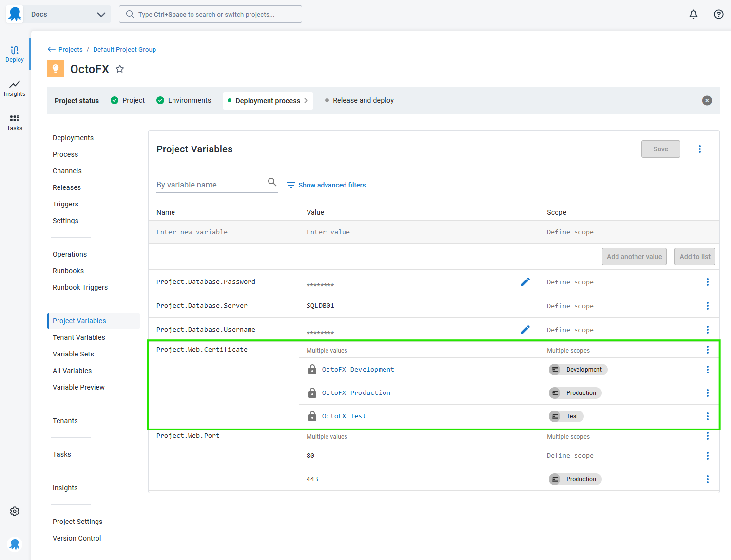Open overflow menu next to Save button
The width and height of the screenshot is (731, 560).
click(700, 149)
